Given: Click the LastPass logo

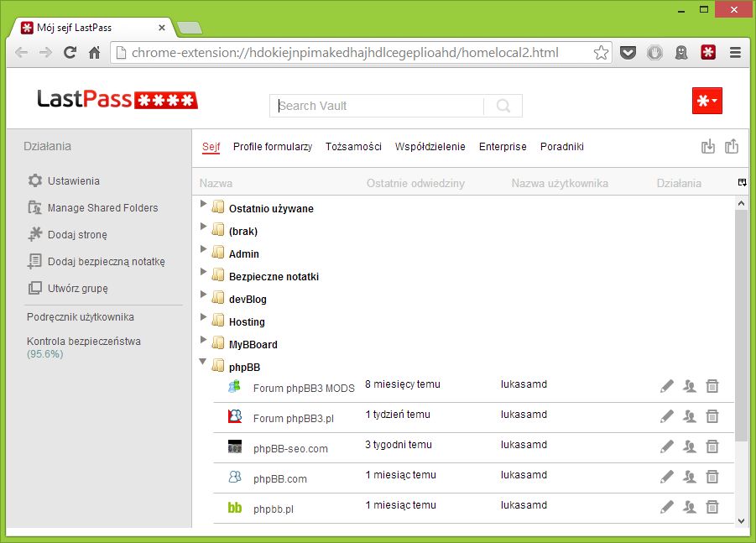Looking at the screenshot, I should pyautogui.click(x=117, y=99).
